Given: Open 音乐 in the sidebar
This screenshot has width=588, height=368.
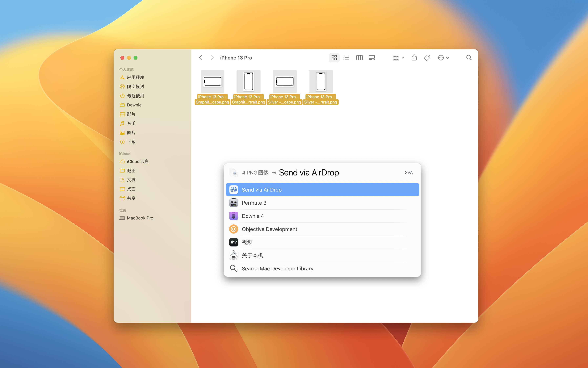Looking at the screenshot, I should (153, 123).
